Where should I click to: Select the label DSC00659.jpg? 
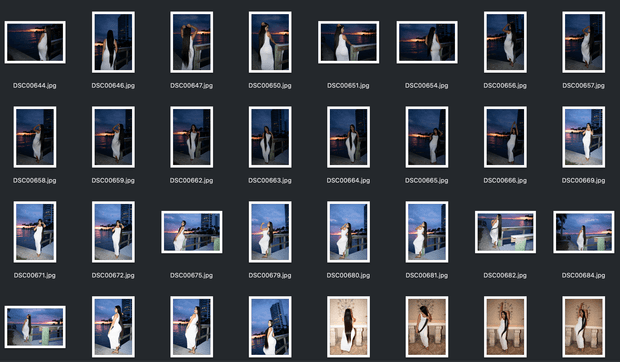coord(113,181)
